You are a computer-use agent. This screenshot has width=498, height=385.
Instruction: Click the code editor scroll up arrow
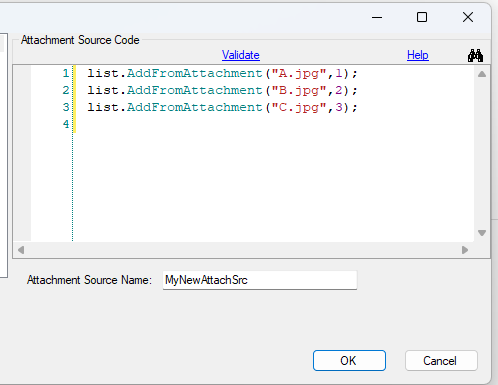[482, 74]
